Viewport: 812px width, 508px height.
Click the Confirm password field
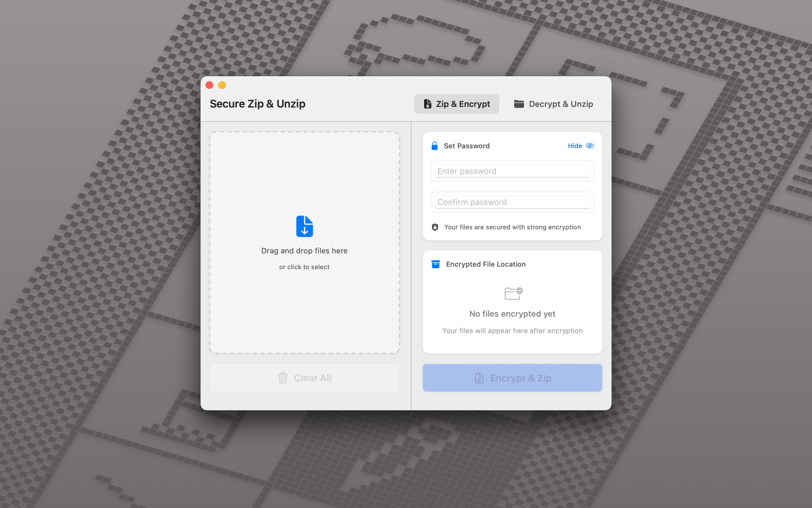[512, 202]
